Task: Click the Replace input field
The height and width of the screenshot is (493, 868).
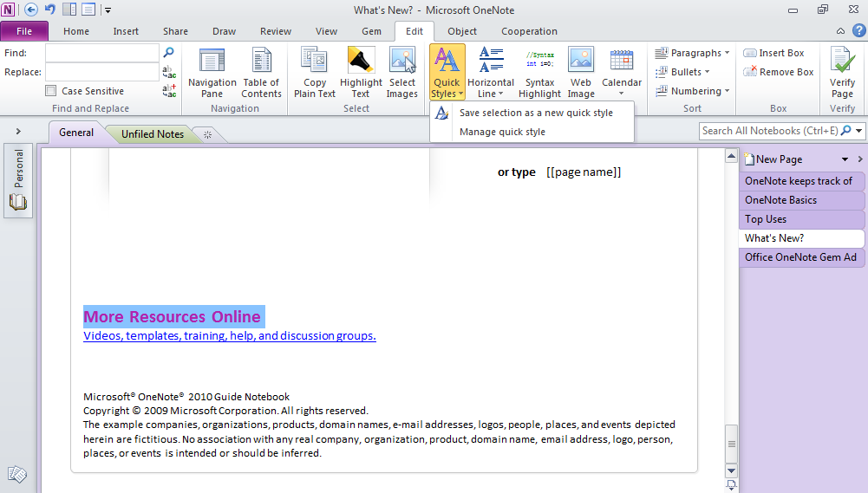Action: pyautogui.click(x=102, y=72)
